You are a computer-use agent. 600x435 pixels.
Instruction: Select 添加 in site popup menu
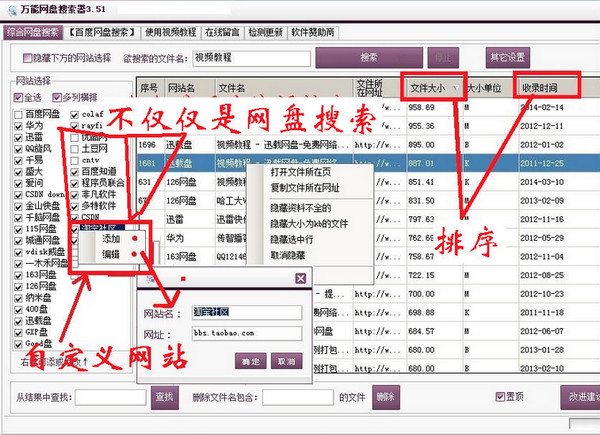pyautogui.click(x=111, y=239)
